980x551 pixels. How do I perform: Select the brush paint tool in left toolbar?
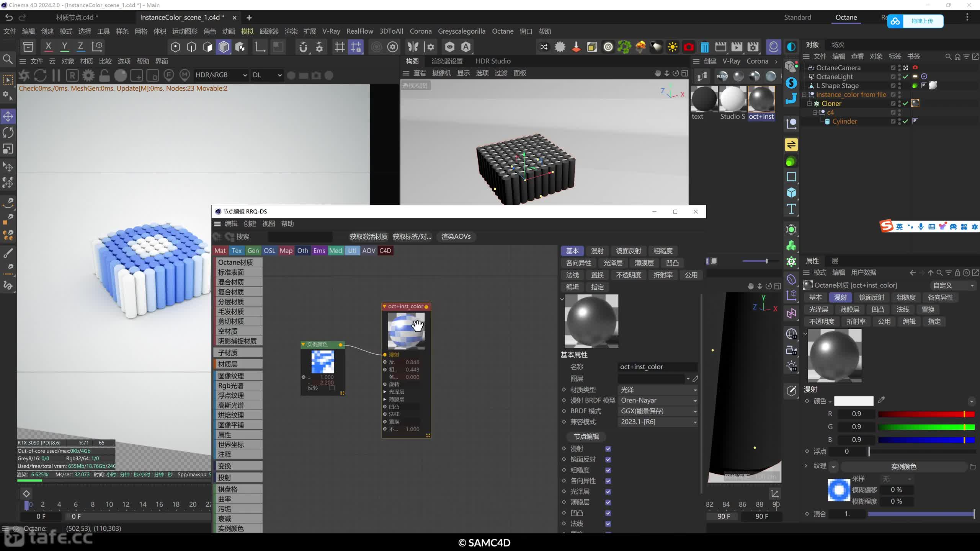pyautogui.click(x=8, y=253)
